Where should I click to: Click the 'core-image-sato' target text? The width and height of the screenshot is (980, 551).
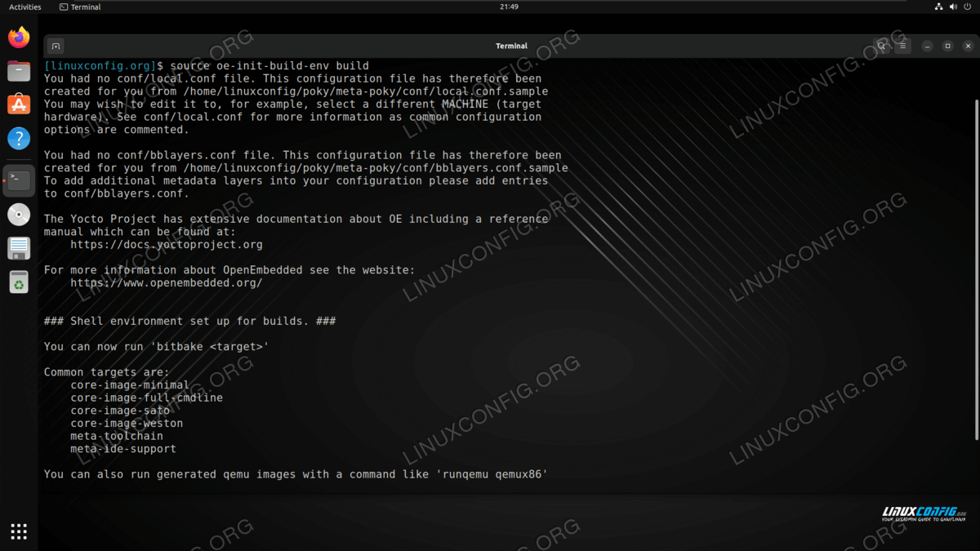pos(120,410)
